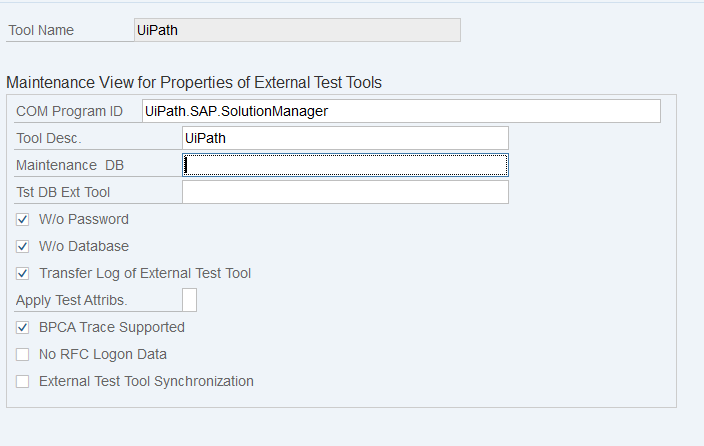Image resolution: width=704 pixels, height=446 pixels.
Task: Click the Tst DB Ext Tool label
Action: click(63, 192)
